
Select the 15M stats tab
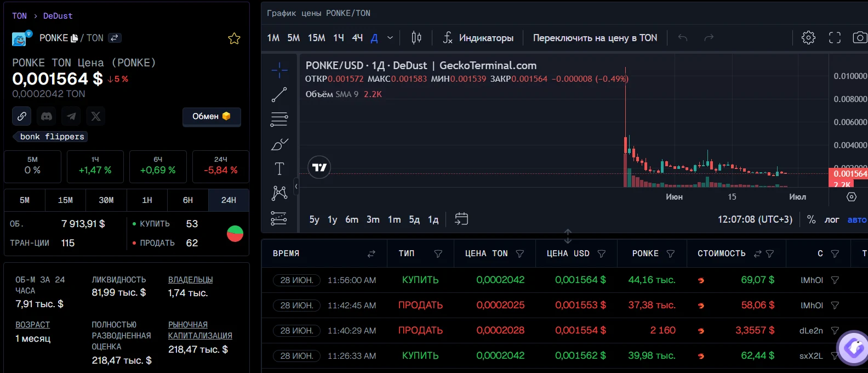[x=65, y=200]
